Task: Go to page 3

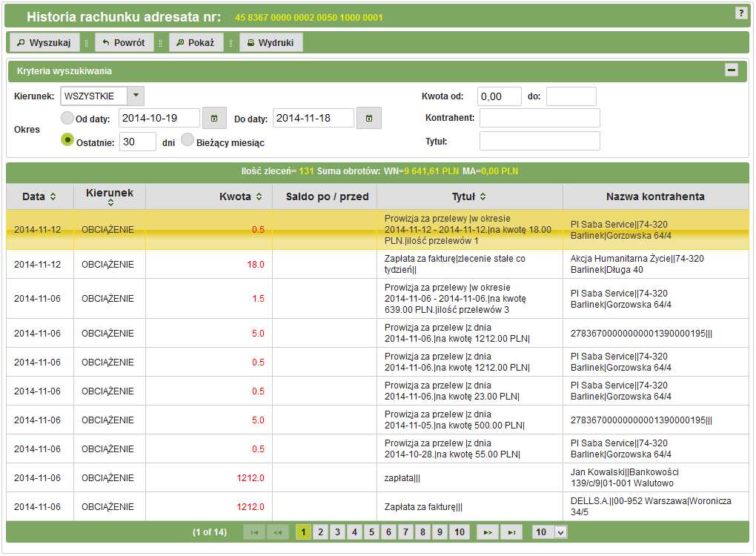Action: click(x=337, y=532)
